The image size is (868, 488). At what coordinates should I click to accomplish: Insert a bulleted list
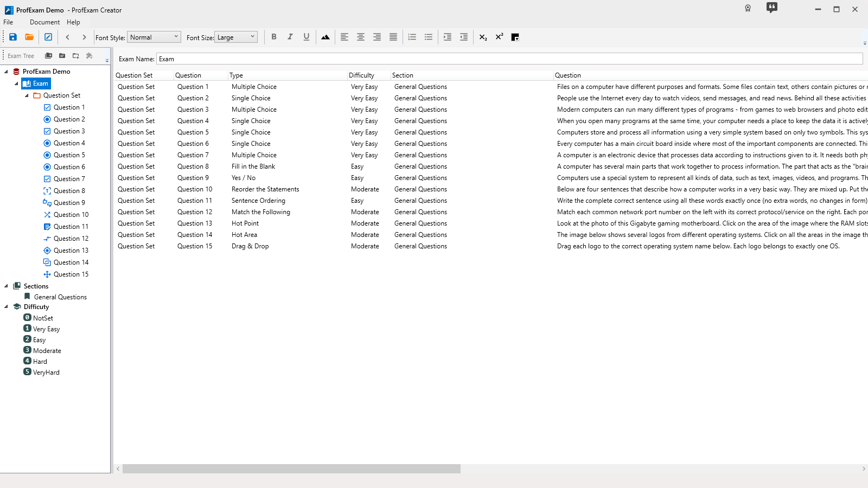[429, 37]
